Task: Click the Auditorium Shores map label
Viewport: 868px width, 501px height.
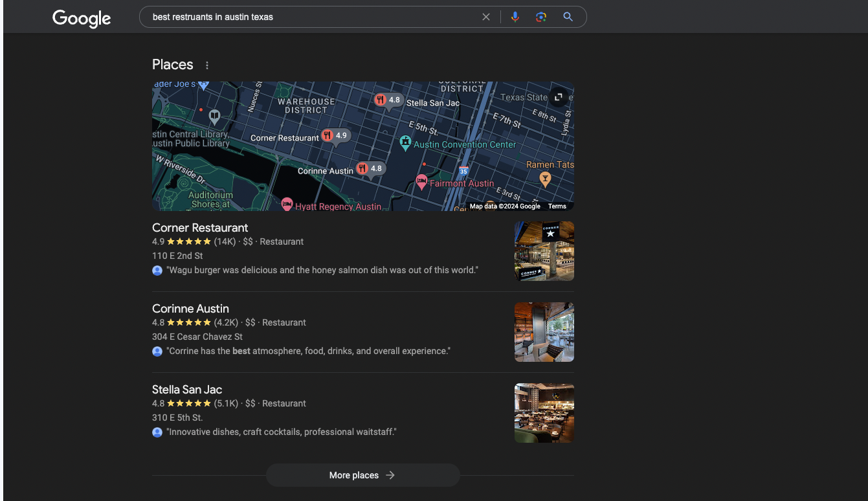Action: (x=211, y=199)
